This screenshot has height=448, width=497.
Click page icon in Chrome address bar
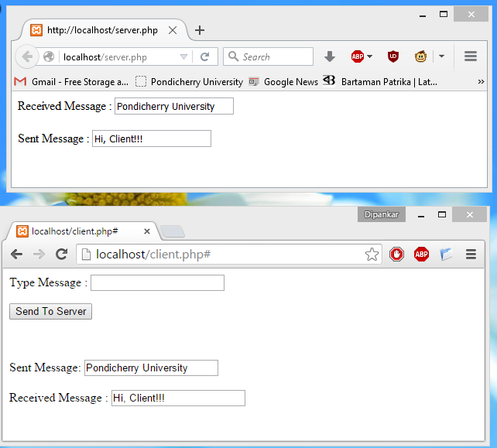click(x=86, y=254)
